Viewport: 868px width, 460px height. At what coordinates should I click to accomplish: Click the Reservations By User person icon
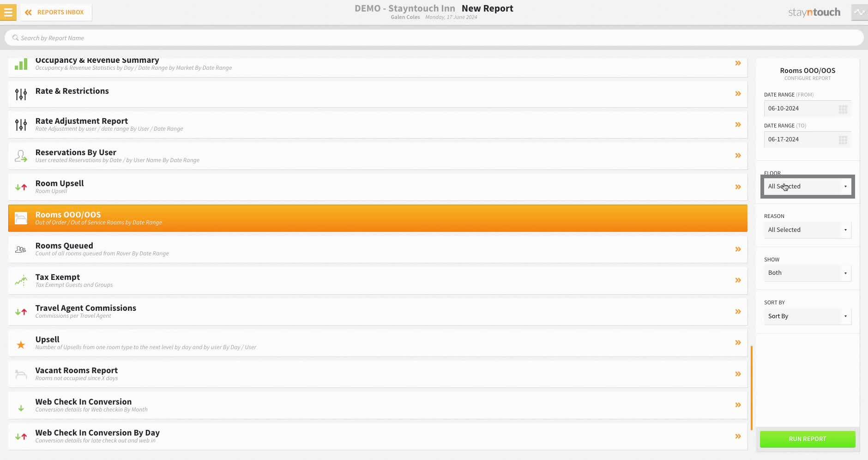coord(21,156)
